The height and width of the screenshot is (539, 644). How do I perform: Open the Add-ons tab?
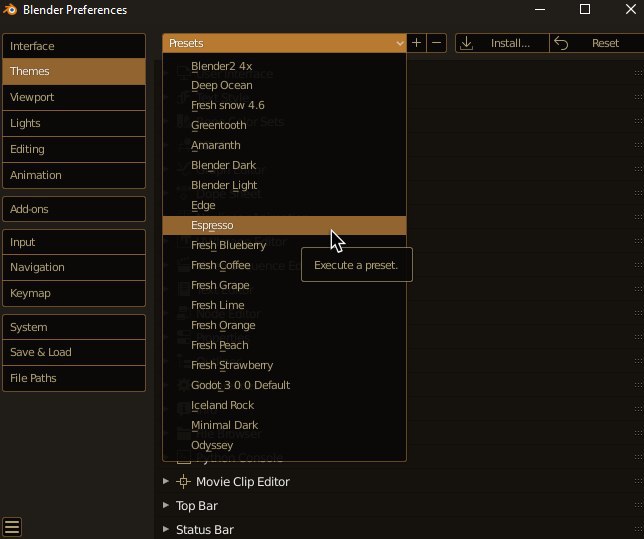click(74, 209)
